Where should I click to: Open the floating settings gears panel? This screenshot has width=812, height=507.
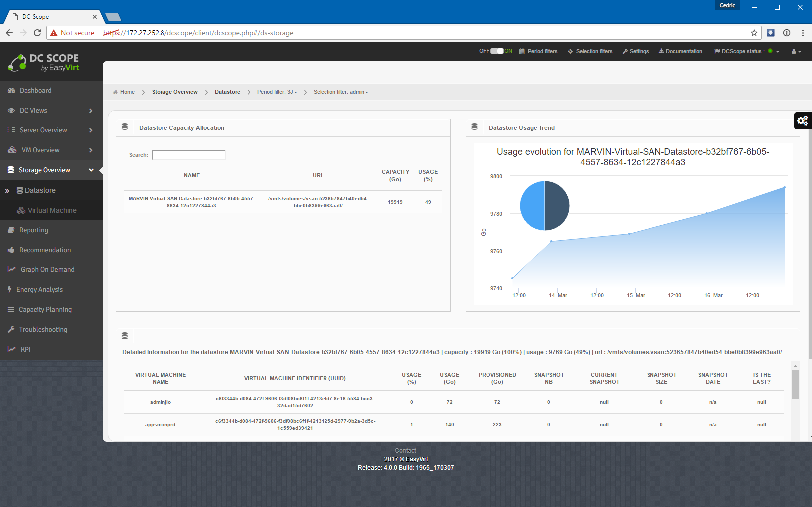(x=802, y=121)
